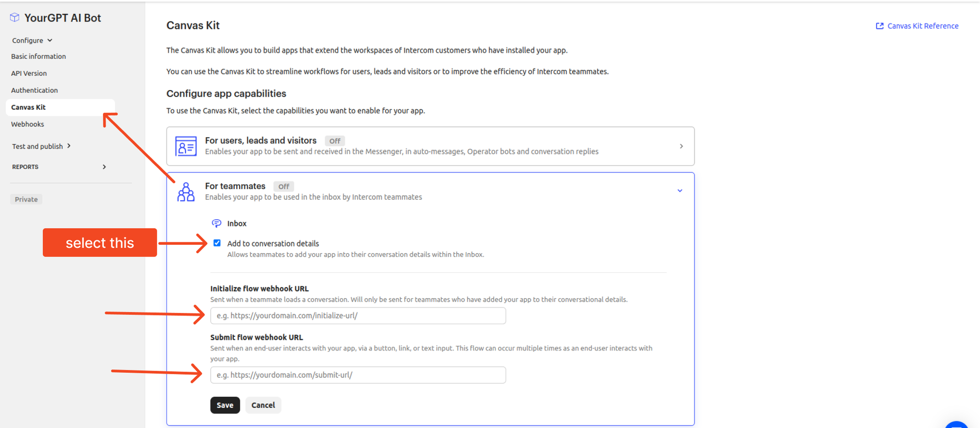This screenshot has width=980, height=428.
Task: Focus the Initialize flow webhook URL field
Action: click(x=358, y=316)
